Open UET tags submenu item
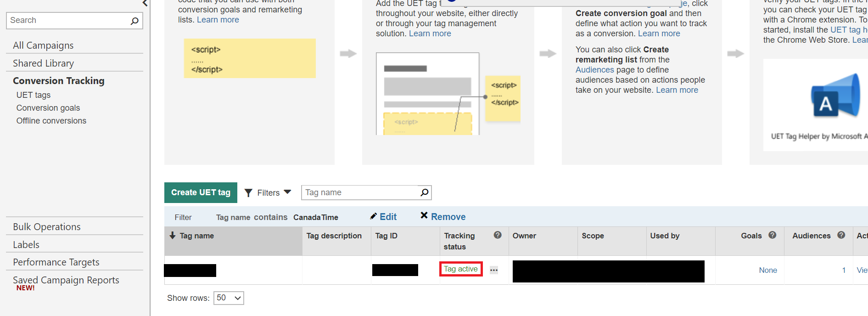The width and height of the screenshot is (868, 316). [x=34, y=95]
